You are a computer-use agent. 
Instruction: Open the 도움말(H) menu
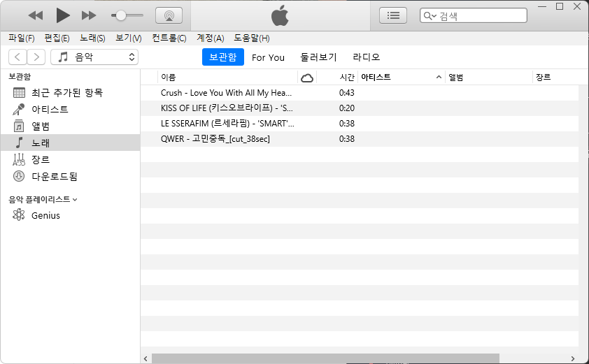coord(252,38)
